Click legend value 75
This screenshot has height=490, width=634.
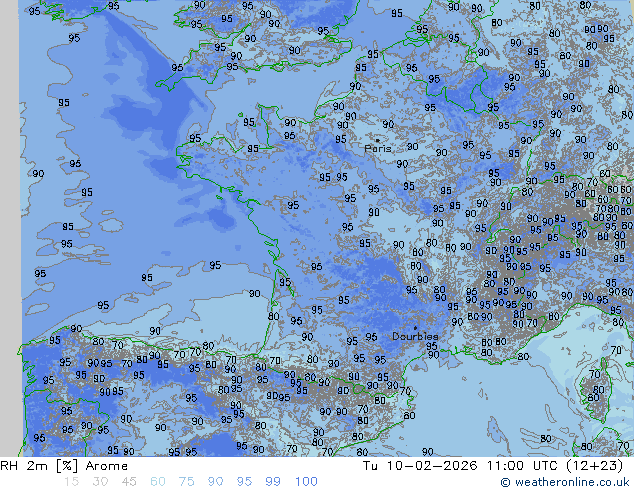(186, 482)
